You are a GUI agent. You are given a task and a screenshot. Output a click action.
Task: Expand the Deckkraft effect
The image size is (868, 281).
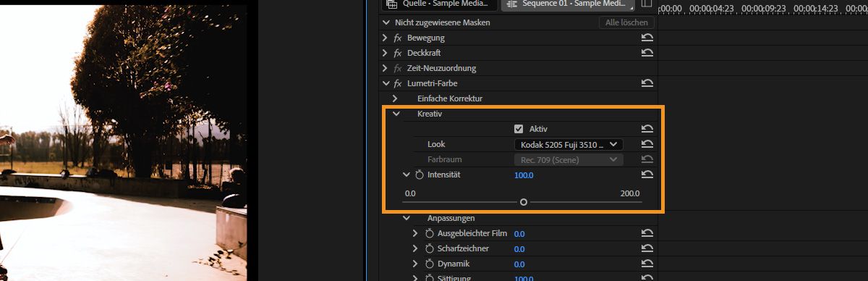pyautogui.click(x=385, y=53)
